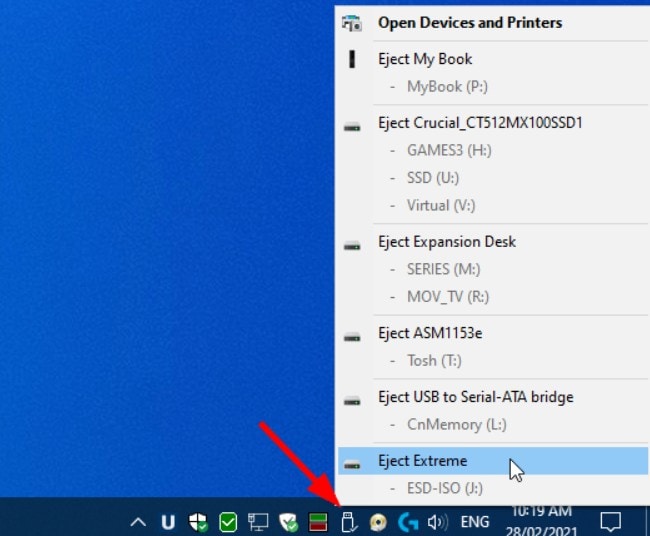Eject My Book drive

492,59
